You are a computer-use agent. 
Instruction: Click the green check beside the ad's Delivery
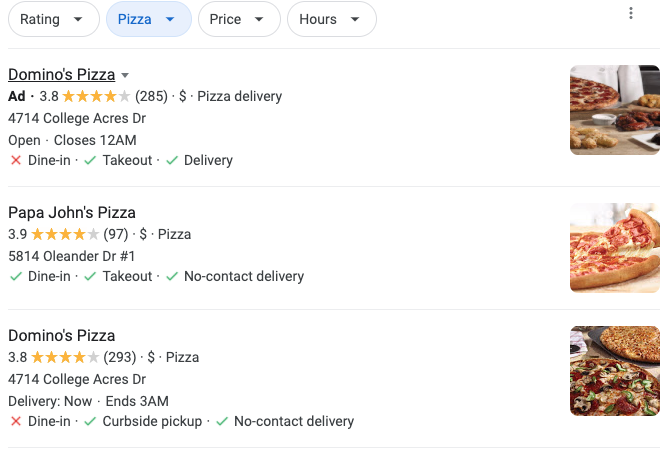pyautogui.click(x=171, y=160)
